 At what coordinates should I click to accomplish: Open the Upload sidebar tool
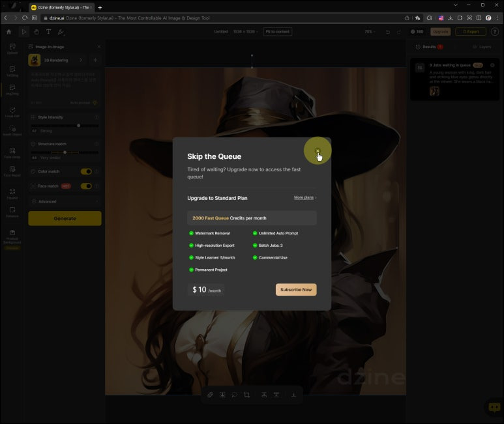12,49
